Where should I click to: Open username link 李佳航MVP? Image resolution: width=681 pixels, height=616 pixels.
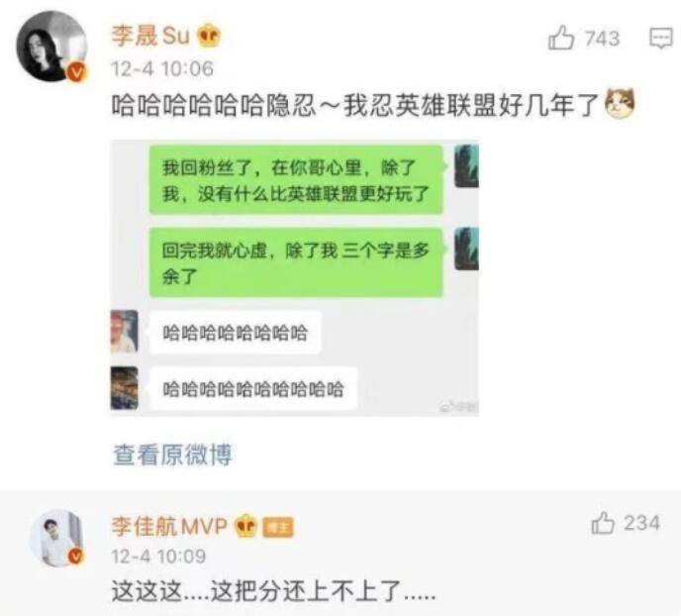click(x=169, y=526)
